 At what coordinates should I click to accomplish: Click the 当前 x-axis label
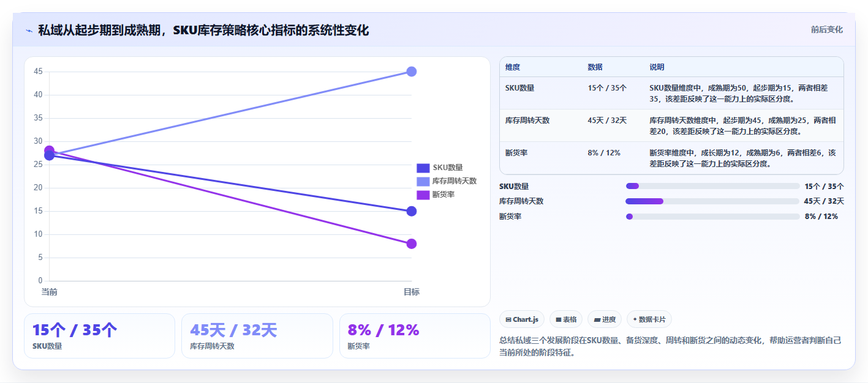[50, 292]
